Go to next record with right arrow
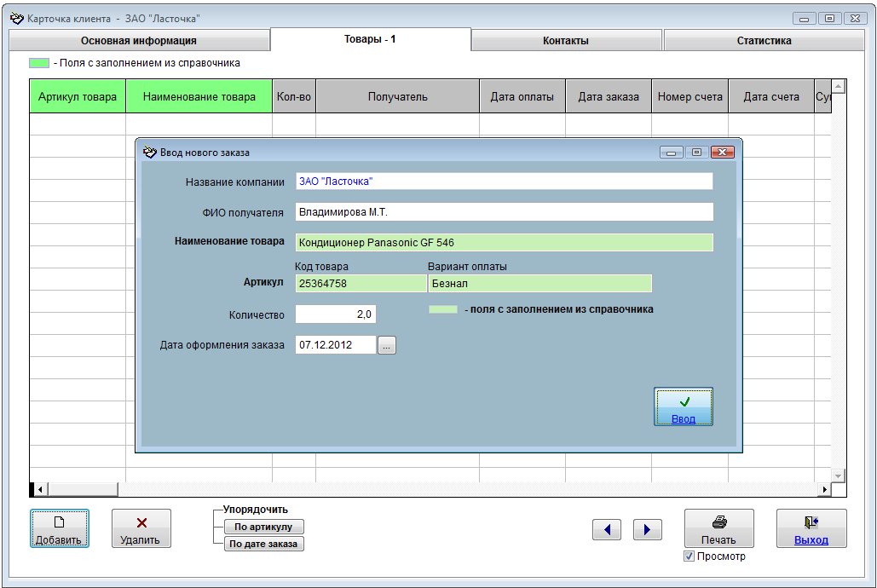The image size is (877, 588). [647, 530]
